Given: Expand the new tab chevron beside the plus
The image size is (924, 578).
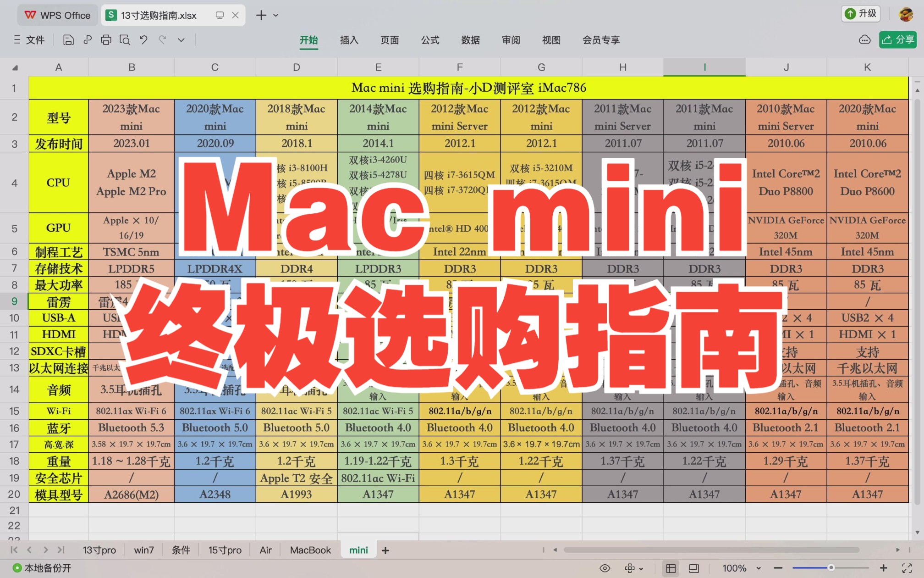Looking at the screenshot, I should coord(275,15).
